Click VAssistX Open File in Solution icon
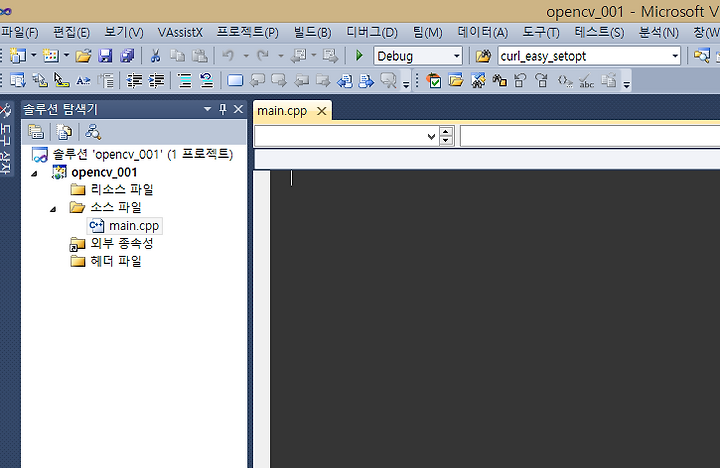 (x=456, y=81)
